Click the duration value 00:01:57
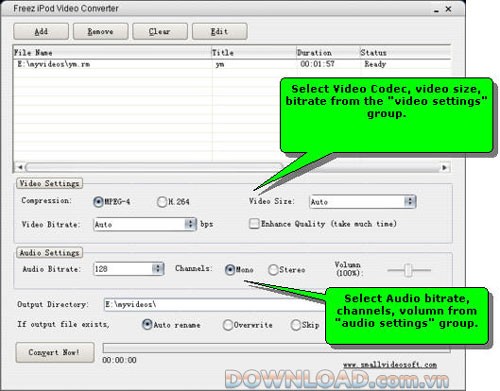The image size is (500, 391). (317, 64)
